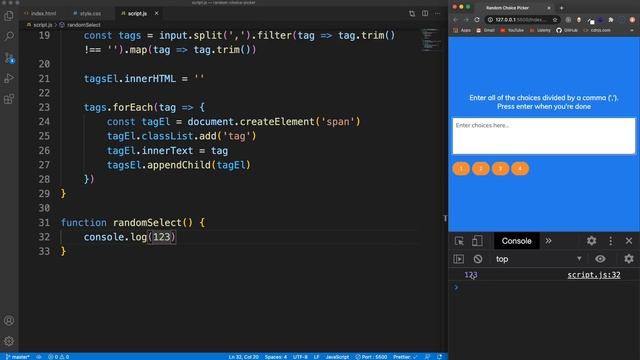640x360 pixels.
Task: Reload the browser page
Action: pos(477,20)
